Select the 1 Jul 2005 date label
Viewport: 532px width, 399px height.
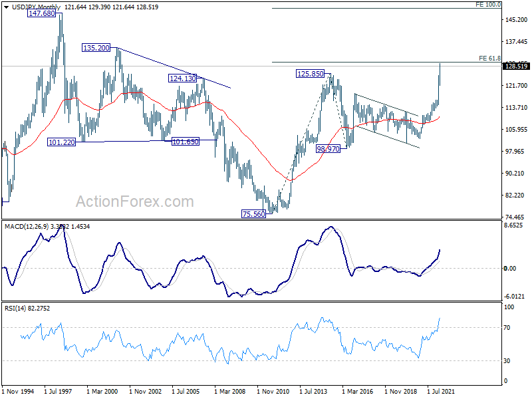(x=186, y=391)
